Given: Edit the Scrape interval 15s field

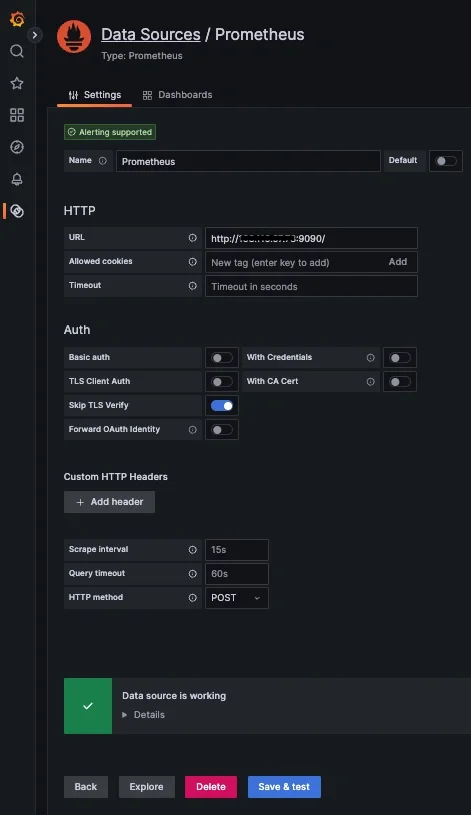Looking at the screenshot, I should click(237, 550).
